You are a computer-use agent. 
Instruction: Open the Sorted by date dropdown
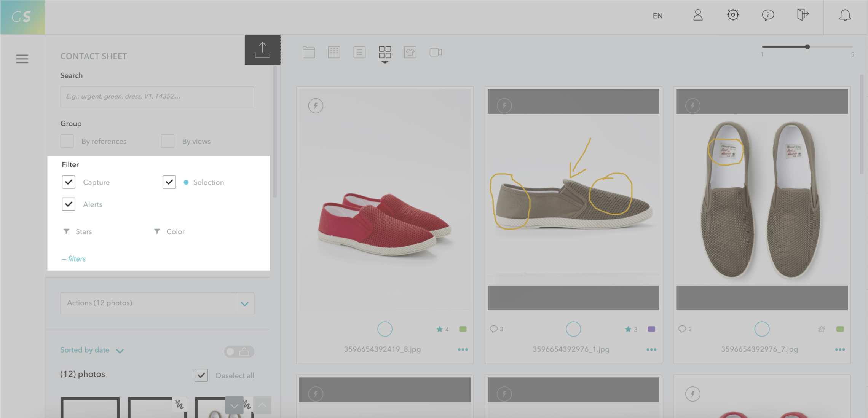click(92, 350)
